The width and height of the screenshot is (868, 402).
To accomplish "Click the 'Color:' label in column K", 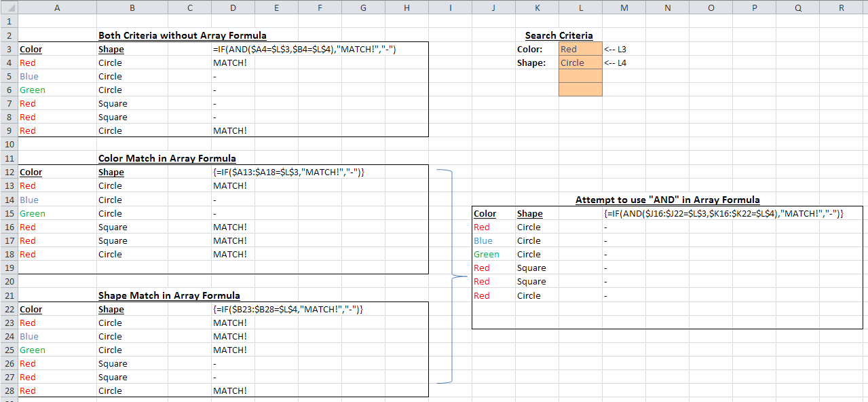I will tap(529, 49).
